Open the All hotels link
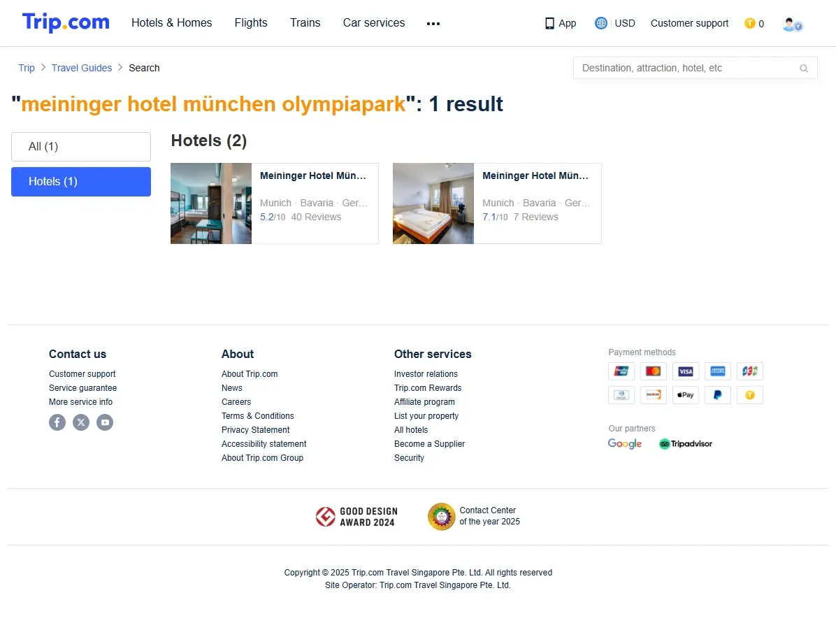836x644 pixels. [410, 429]
